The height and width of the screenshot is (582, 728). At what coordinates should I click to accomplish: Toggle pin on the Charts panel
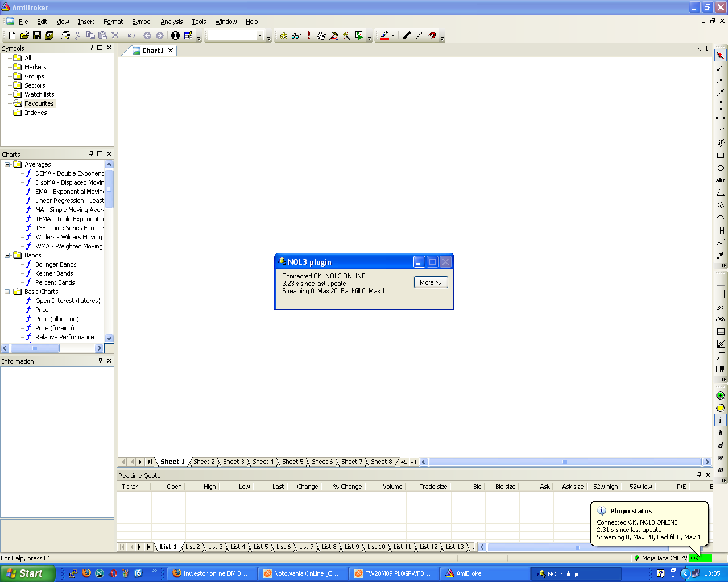tap(91, 153)
